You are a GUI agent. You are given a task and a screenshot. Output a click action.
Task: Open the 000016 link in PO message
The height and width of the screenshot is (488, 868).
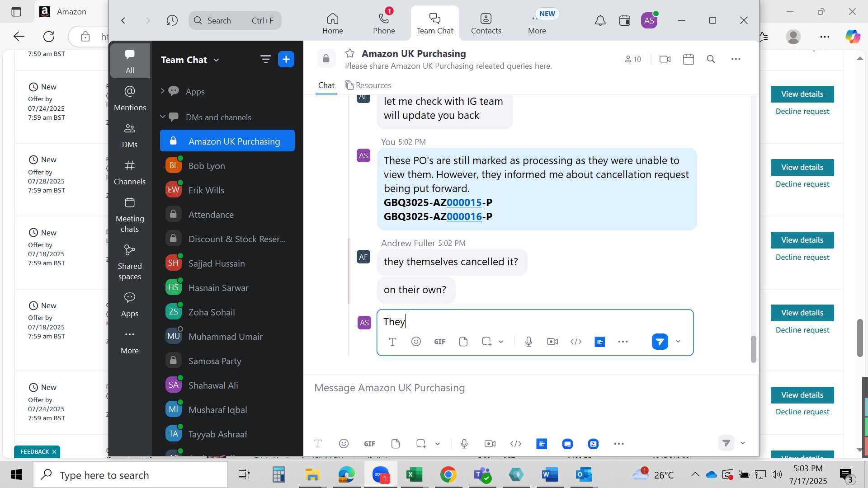point(464,216)
